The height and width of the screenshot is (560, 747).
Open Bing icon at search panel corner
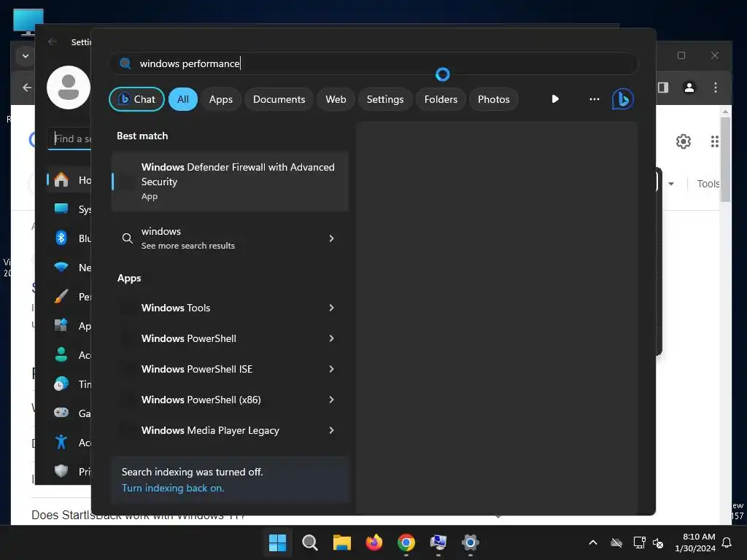(622, 99)
